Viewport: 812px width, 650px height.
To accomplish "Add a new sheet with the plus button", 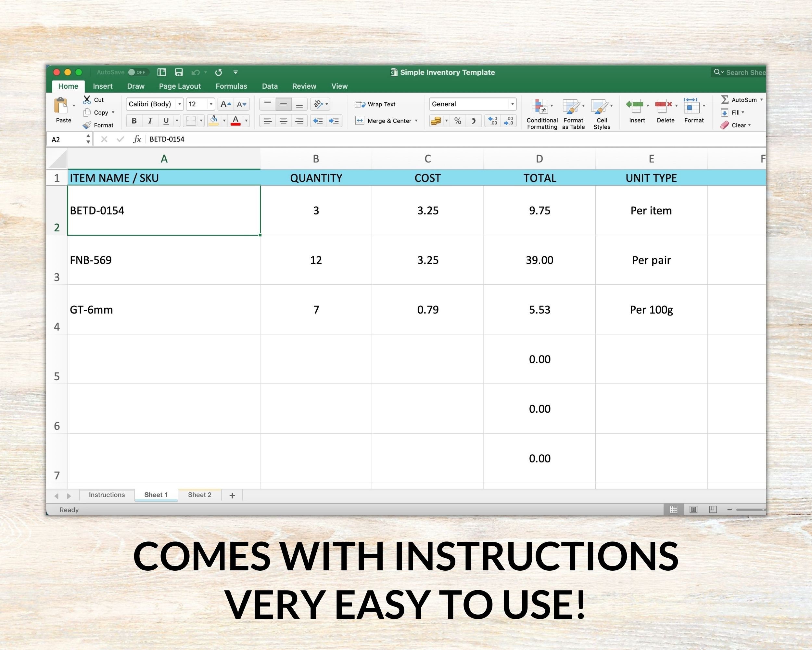I will point(232,495).
